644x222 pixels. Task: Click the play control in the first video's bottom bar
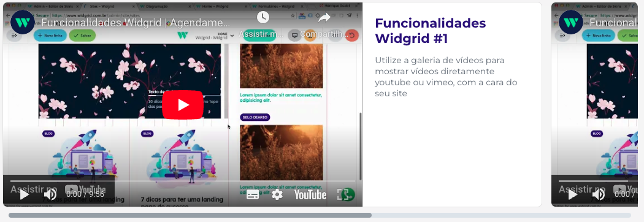tap(24, 194)
